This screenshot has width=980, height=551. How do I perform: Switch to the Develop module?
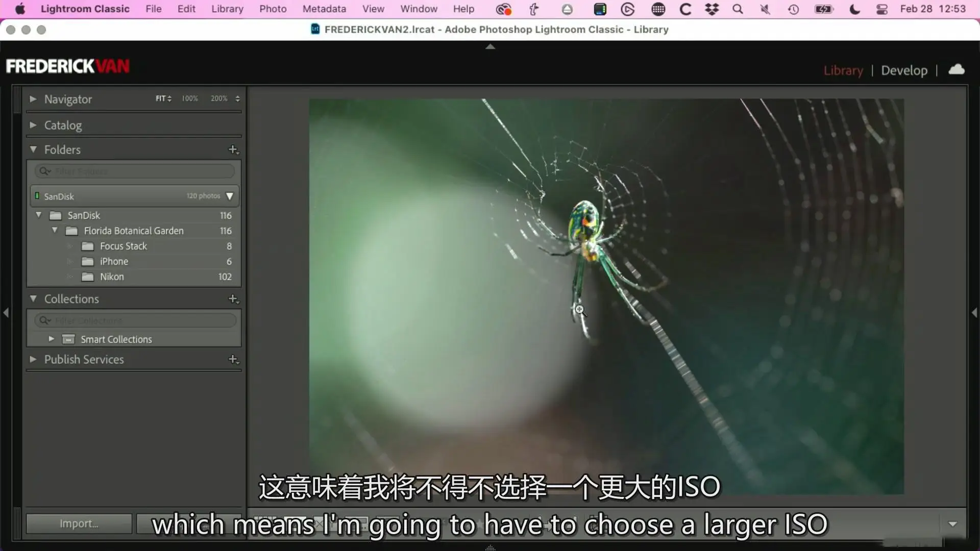pos(904,70)
